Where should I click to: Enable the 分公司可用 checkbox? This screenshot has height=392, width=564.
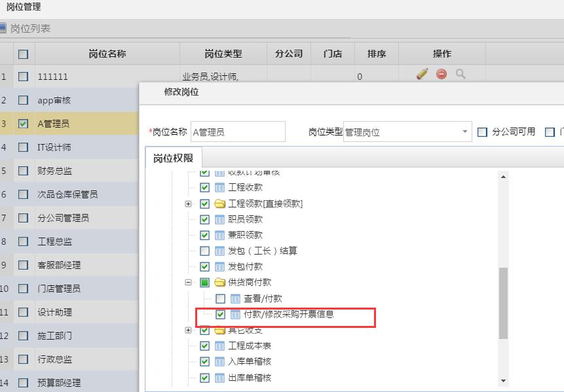[483, 132]
